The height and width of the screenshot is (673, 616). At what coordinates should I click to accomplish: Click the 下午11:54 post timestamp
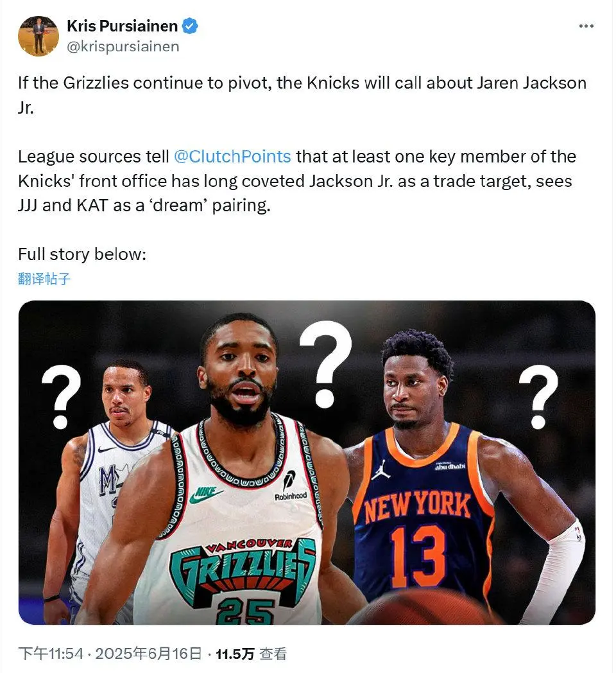[51, 654]
